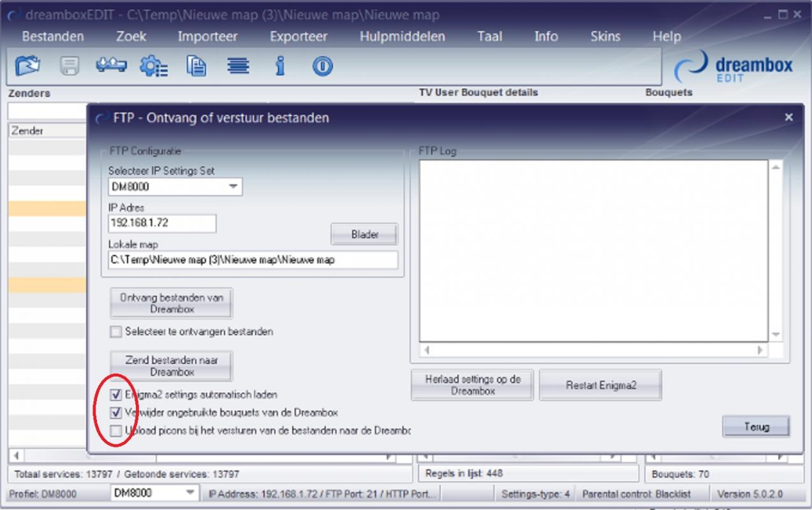Open options via the gear toolbar icon
812x510 pixels.
coord(154,66)
